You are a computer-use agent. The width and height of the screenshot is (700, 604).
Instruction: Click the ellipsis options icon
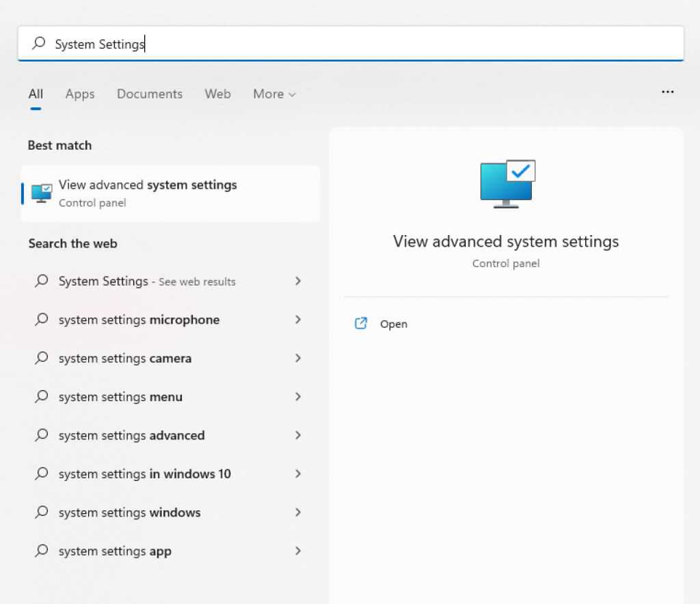tap(667, 92)
